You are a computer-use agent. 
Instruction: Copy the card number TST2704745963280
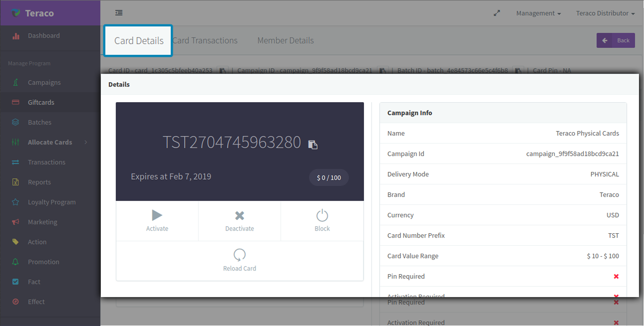tap(312, 144)
